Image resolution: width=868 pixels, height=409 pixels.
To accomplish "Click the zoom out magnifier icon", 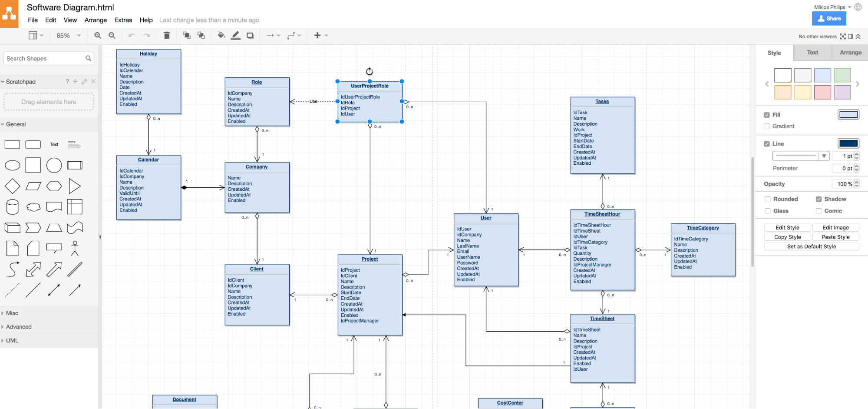I will pos(112,36).
